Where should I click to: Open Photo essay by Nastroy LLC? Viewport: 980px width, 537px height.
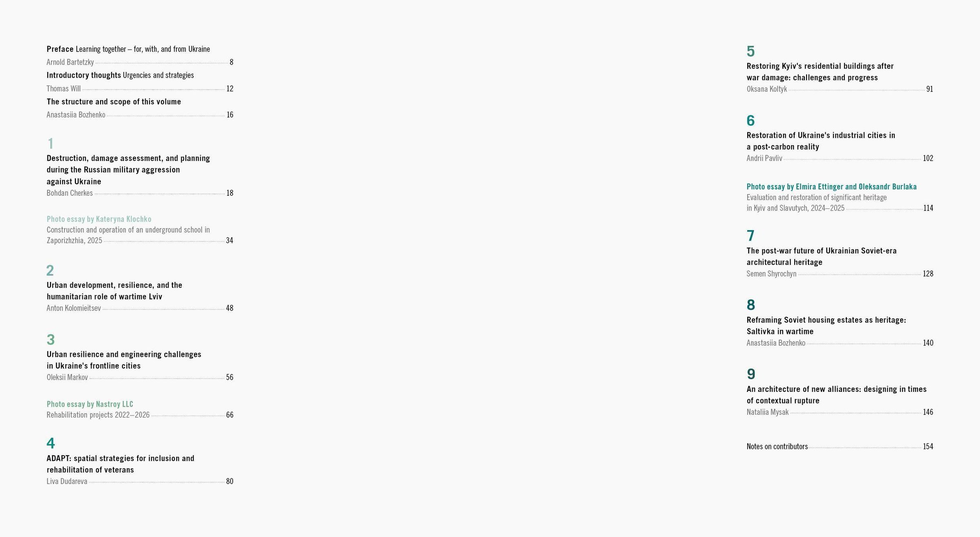pos(90,404)
